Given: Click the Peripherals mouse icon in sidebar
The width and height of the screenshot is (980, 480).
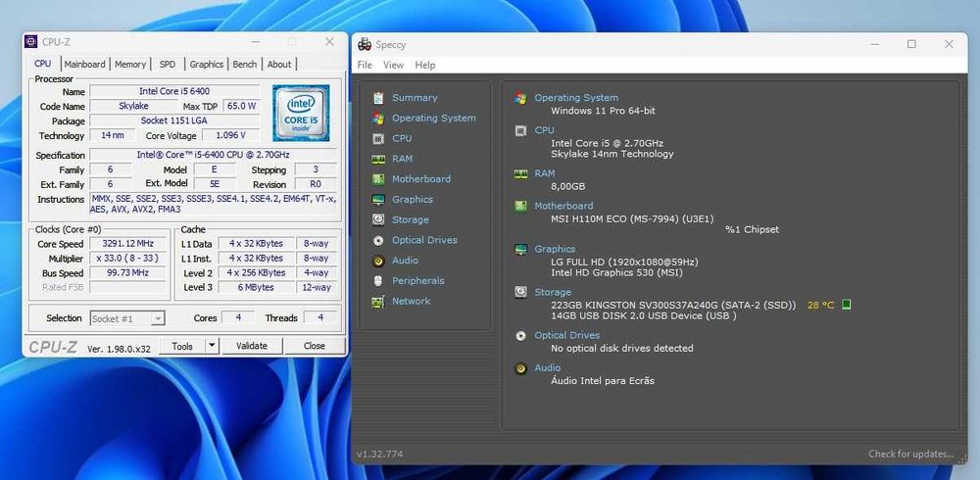Looking at the screenshot, I should (x=378, y=280).
